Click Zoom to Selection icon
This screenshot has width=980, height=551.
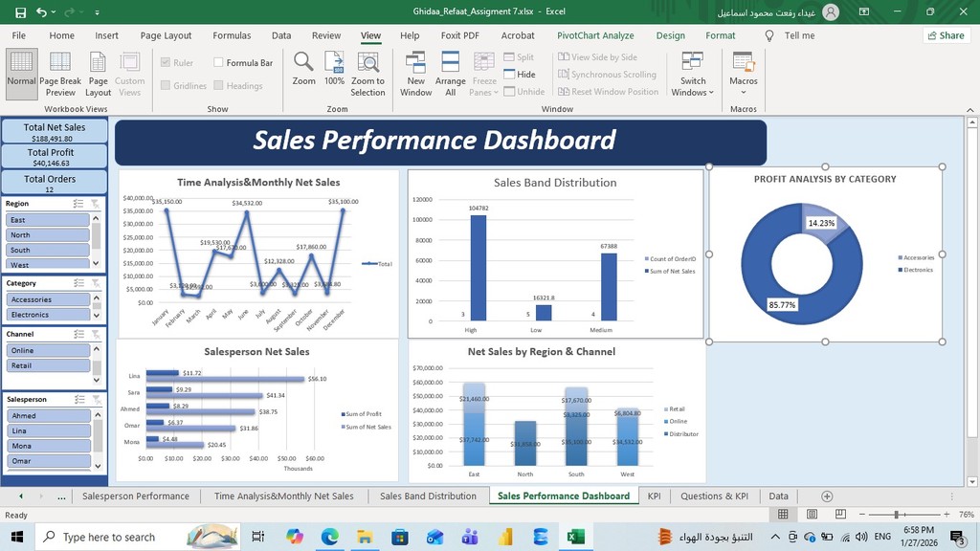367,63
